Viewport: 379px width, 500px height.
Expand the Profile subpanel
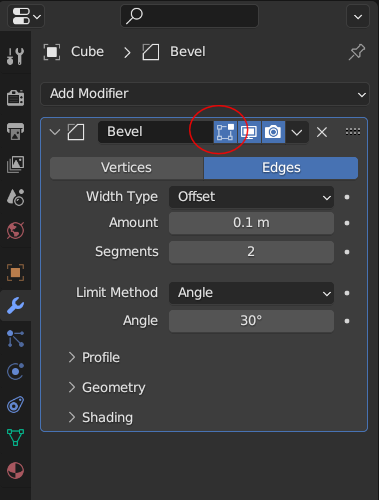[94, 357]
